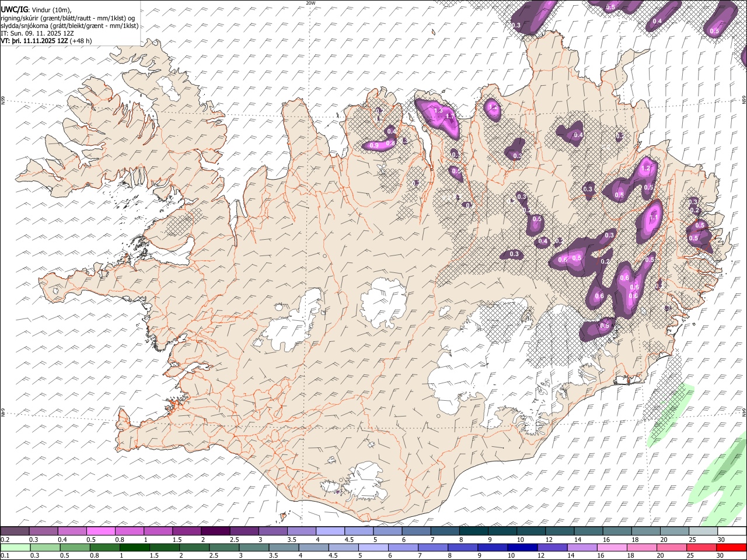Image resolution: width=747 pixels, height=560 pixels.
Task: Click the valid time 'VT: þri. 11.11.2025 12Z (+48 h)'
Action: 46,41
